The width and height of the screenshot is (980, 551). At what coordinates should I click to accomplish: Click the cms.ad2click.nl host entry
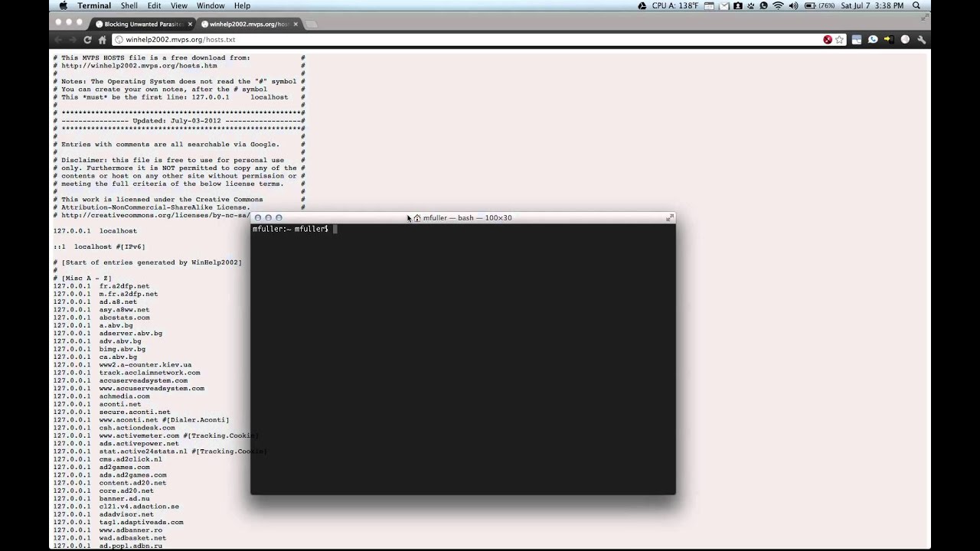pyautogui.click(x=130, y=459)
